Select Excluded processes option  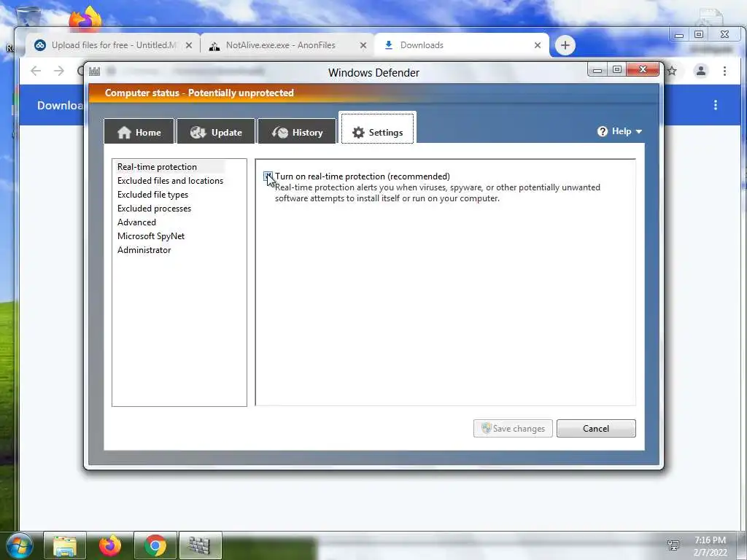tap(154, 208)
